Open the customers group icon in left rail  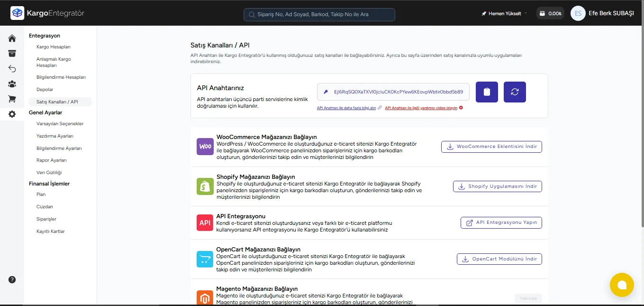(12, 84)
